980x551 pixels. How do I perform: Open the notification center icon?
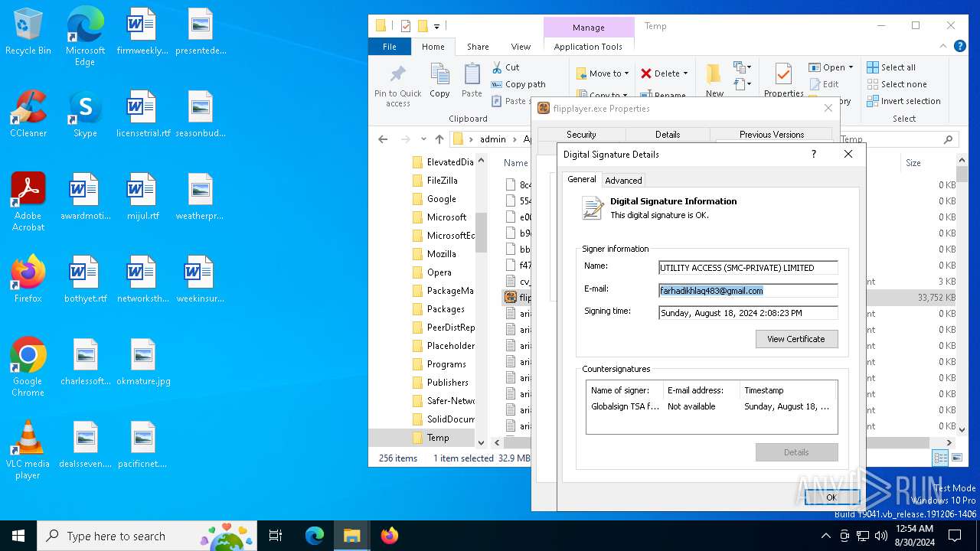pos(955,536)
